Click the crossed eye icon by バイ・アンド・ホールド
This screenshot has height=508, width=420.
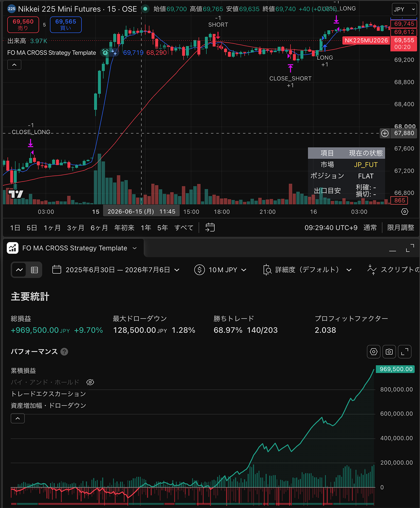pyautogui.click(x=90, y=382)
